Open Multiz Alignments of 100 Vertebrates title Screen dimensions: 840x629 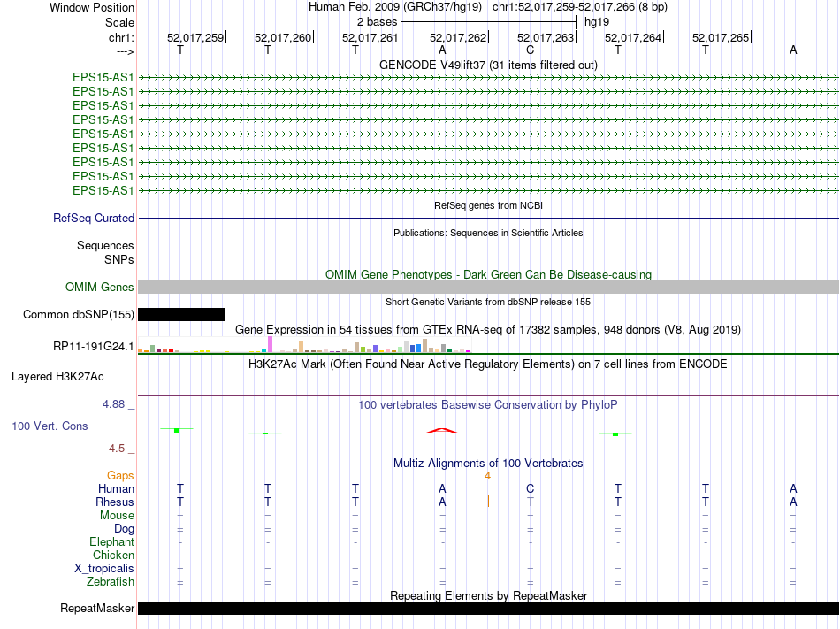tap(488, 463)
